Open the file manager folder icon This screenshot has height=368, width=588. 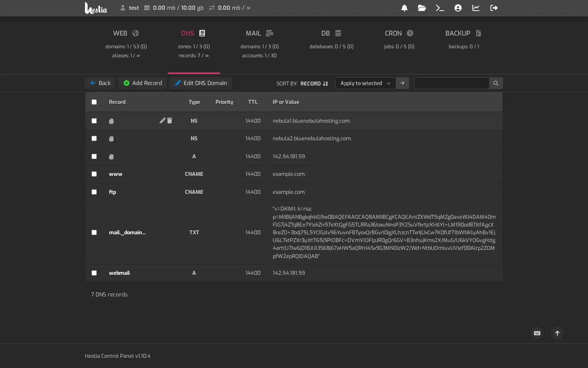[422, 8]
